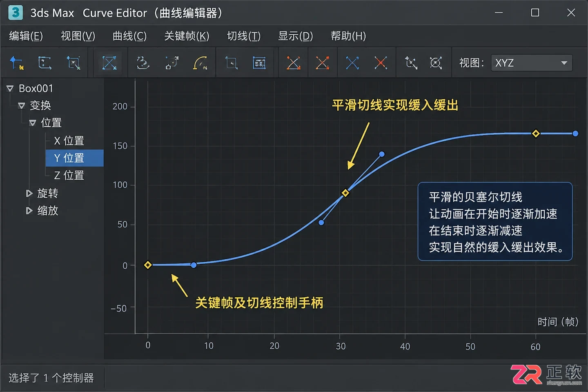Click the dotted box with diagonal arrow icon
This screenshot has width=588, height=392.
pyautogui.click(x=171, y=63)
